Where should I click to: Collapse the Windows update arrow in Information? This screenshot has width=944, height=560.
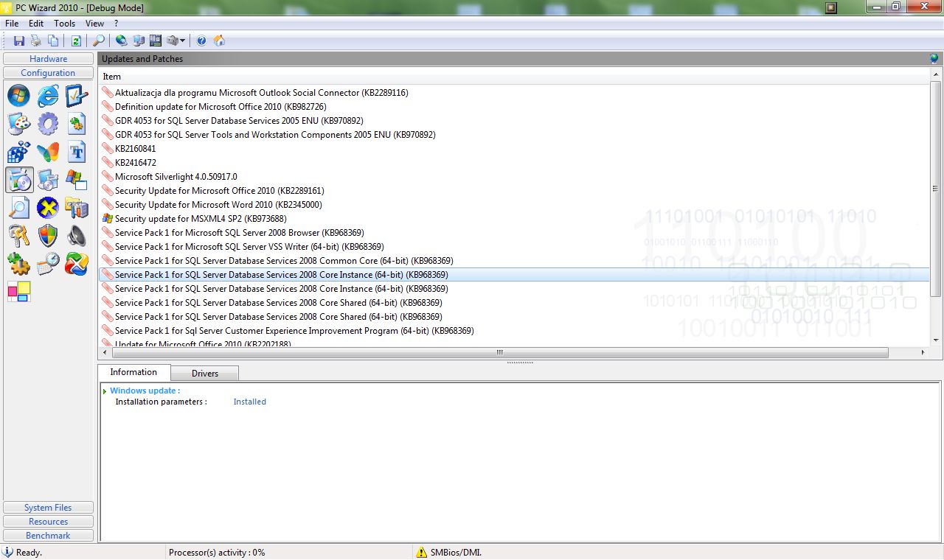point(105,391)
